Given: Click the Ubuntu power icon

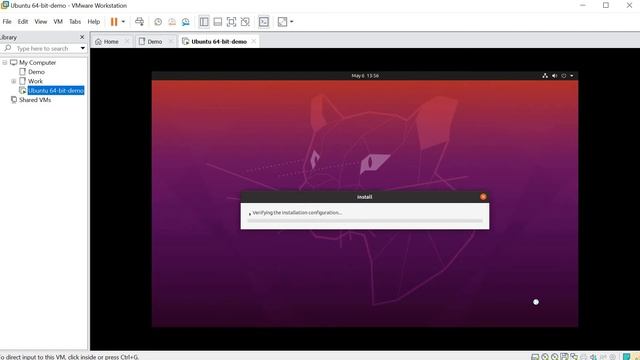Looking at the screenshot, I should coord(564,76).
